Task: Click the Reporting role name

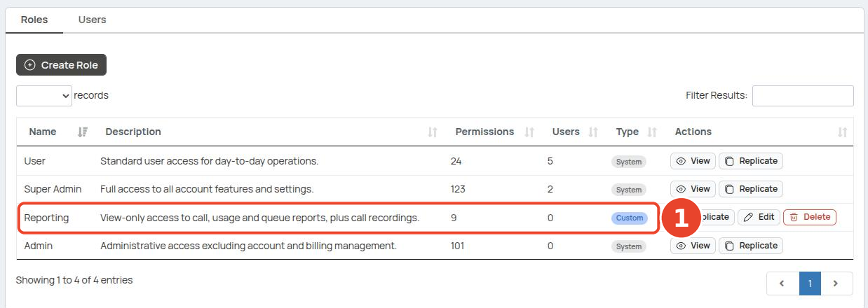Action: tap(46, 218)
